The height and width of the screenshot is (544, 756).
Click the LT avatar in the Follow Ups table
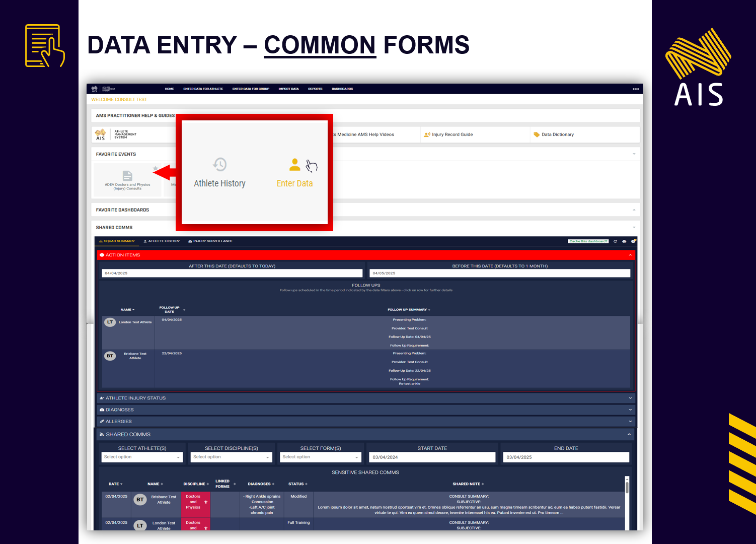[110, 322]
